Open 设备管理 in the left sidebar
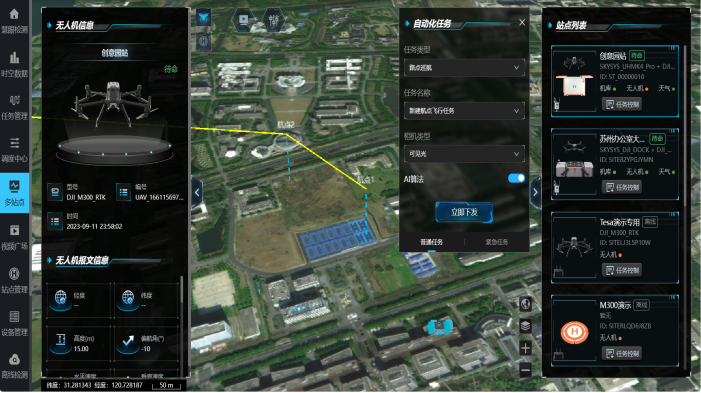 click(x=14, y=324)
